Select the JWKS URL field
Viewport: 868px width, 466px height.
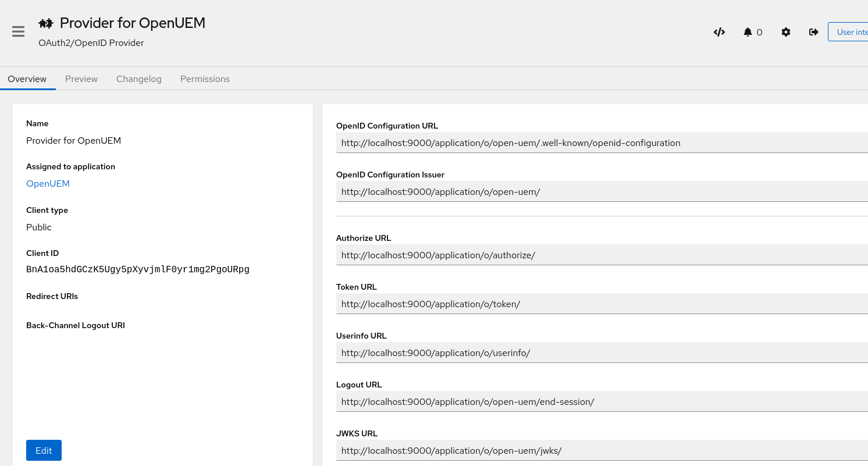pos(582,450)
